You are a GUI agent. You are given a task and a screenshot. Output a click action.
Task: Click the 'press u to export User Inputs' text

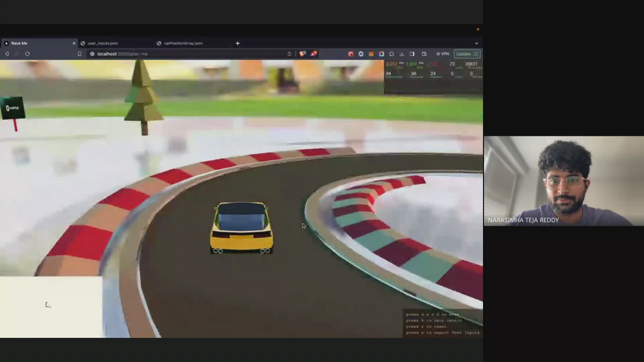(x=443, y=332)
